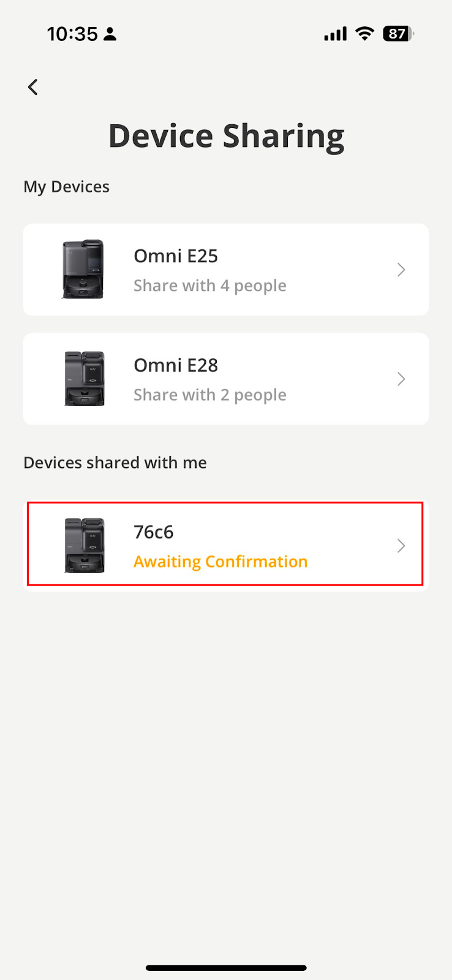Expand the Omni E28 row chevron
The height and width of the screenshot is (980, 452).
[401, 379]
